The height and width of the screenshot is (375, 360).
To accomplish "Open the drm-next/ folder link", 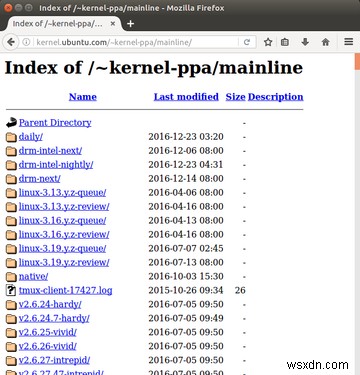I will (x=39, y=179).
